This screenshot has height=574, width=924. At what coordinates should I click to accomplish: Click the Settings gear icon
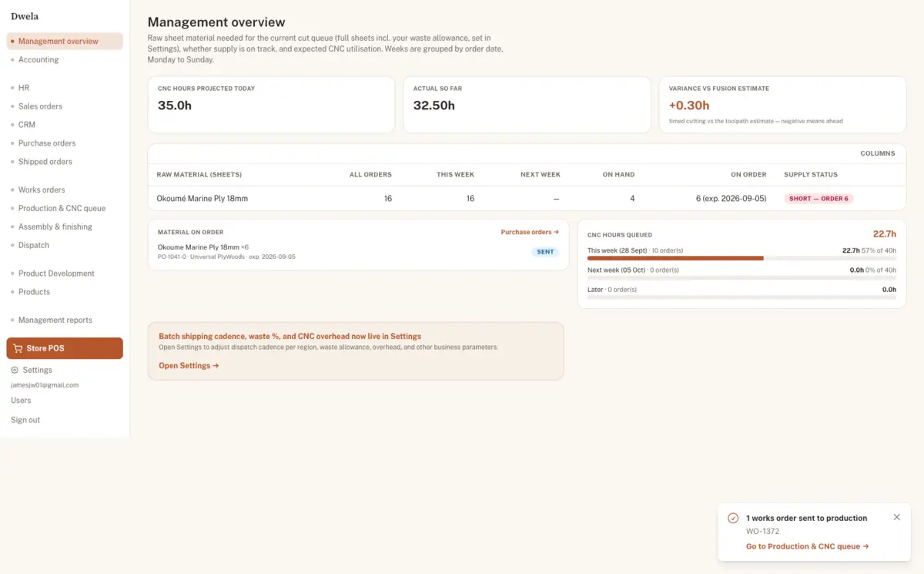[x=15, y=371]
